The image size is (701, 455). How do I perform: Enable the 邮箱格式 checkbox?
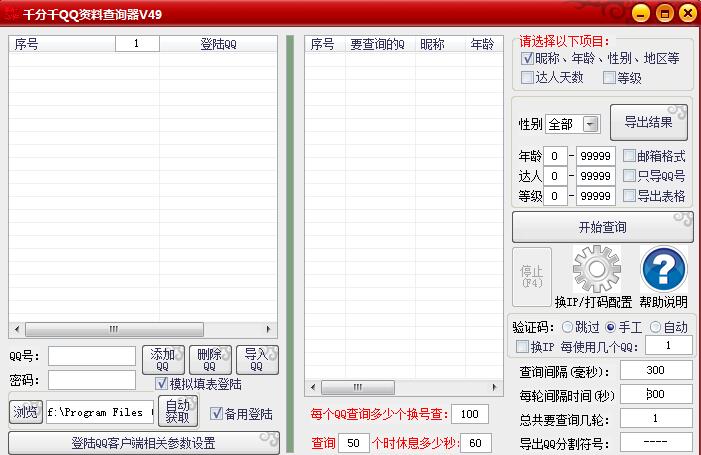[x=629, y=156]
